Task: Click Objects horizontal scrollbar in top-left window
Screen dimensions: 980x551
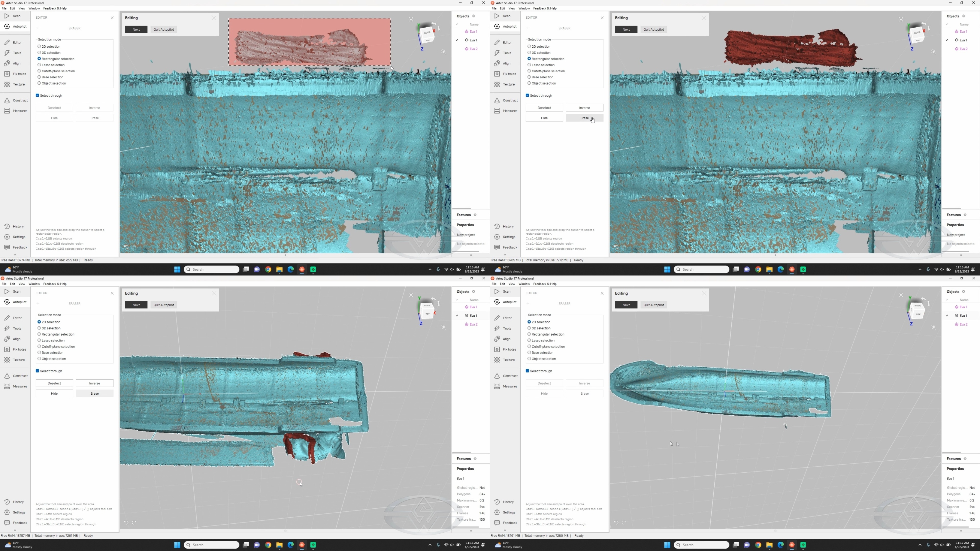Action: [462, 208]
